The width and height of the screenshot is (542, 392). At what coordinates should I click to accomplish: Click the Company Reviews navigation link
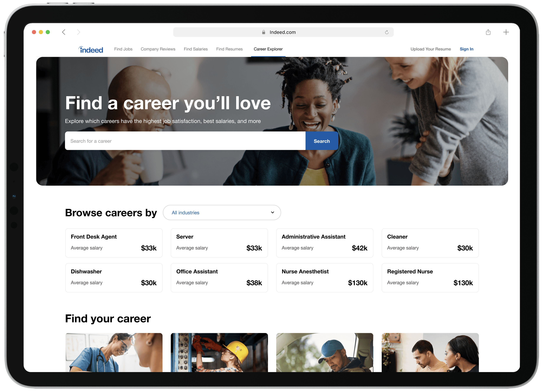(158, 49)
